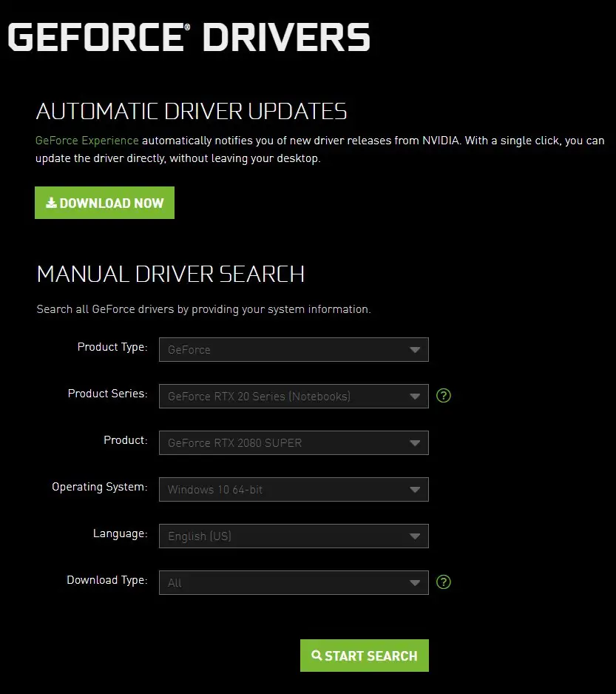Click the 'Operating System:' label
The height and width of the screenshot is (694, 616).
(x=100, y=487)
